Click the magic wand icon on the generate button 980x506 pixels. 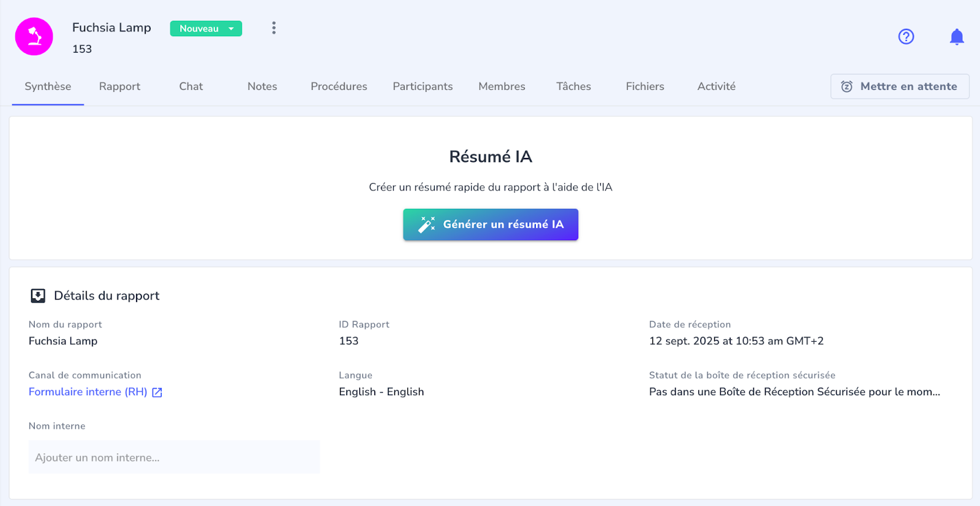click(x=426, y=224)
